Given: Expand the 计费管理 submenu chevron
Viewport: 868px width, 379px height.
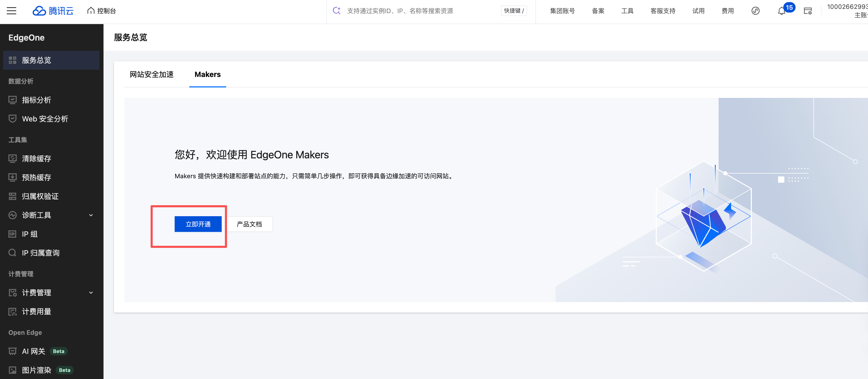Looking at the screenshot, I should (91, 293).
